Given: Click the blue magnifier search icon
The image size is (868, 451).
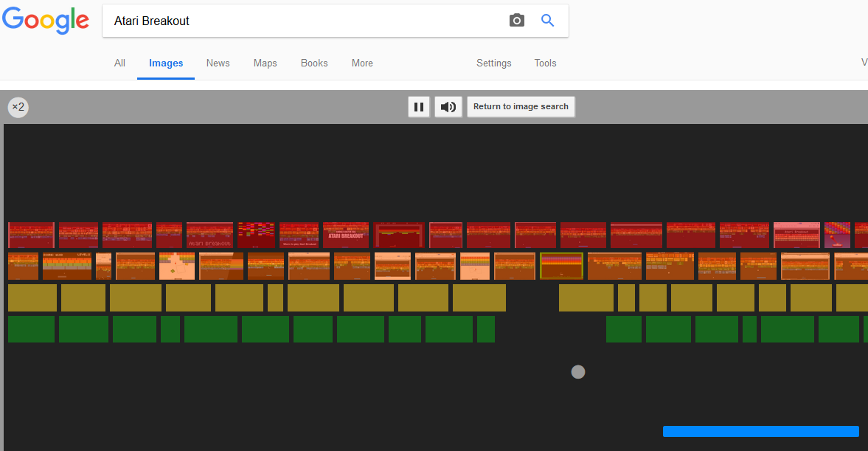Looking at the screenshot, I should coord(547,21).
